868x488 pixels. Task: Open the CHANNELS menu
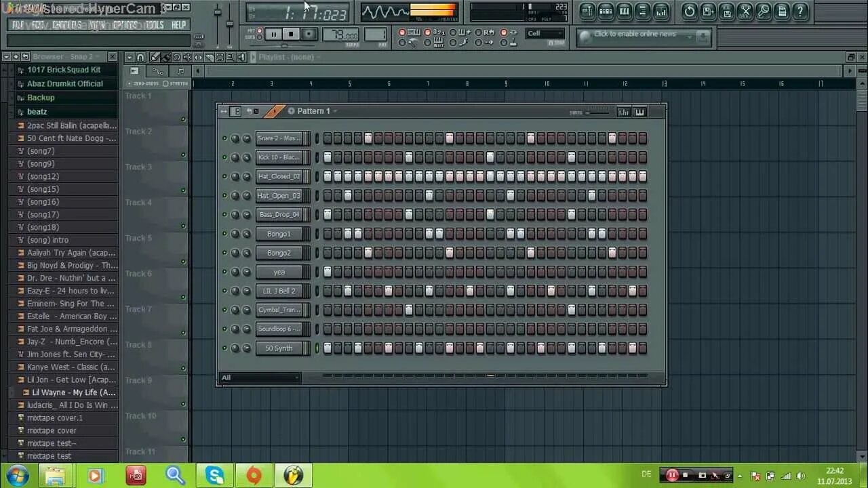pyautogui.click(x=67, y=25)
